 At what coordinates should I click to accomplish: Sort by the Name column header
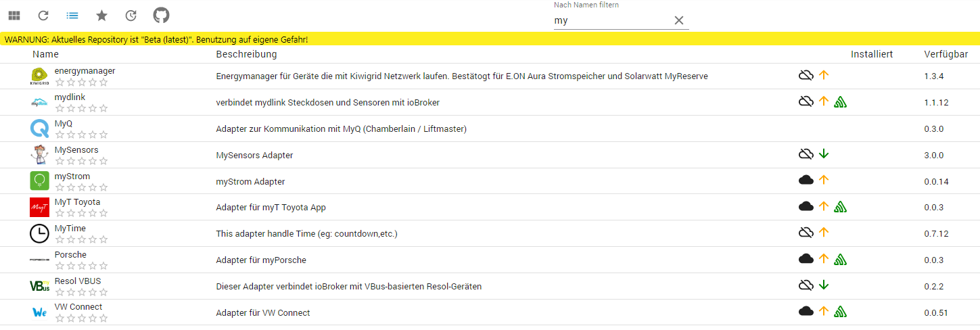tap(45, 54)
